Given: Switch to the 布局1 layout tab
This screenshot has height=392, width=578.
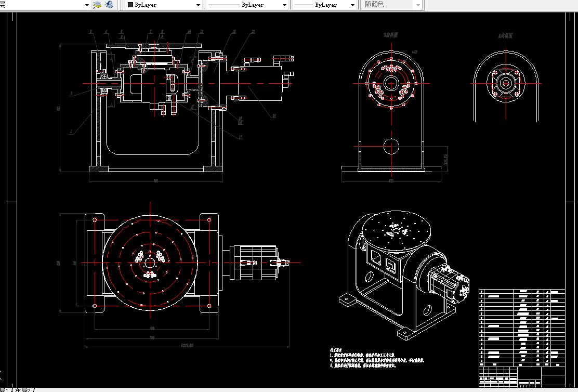Looking at the screenshot, I should pos(5,390).
